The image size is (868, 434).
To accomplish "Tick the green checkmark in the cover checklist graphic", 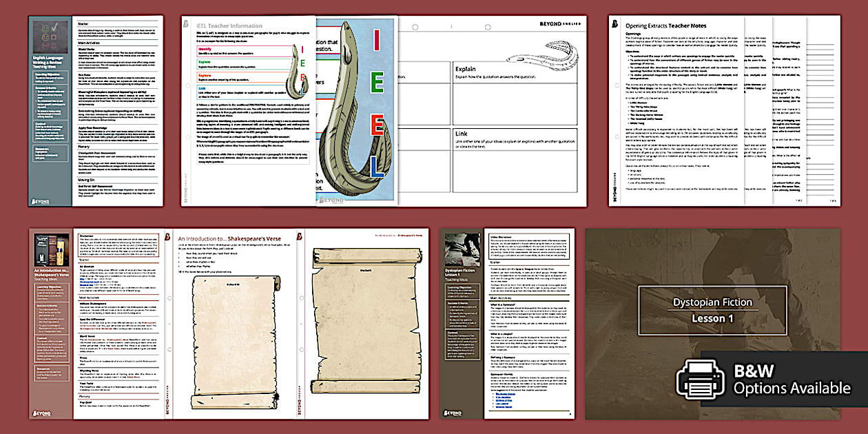I will [x=54, y=26].
